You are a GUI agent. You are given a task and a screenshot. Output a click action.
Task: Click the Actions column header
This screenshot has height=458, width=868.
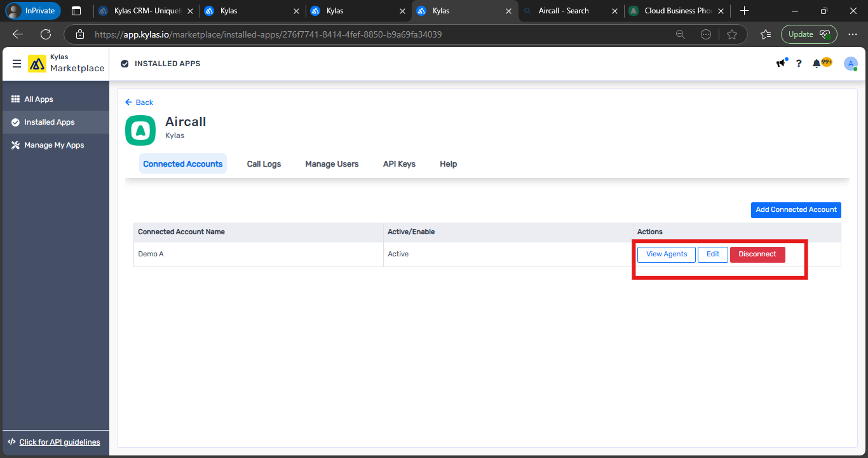[737, 232]
